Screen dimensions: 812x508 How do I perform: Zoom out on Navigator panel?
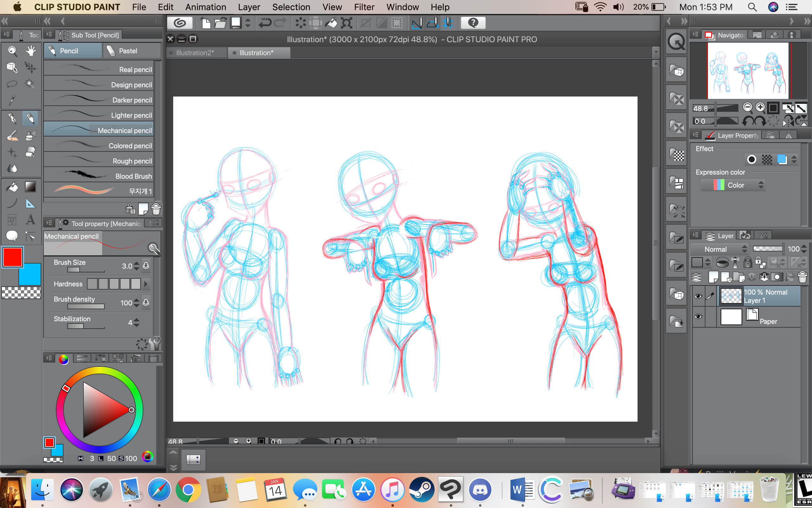(x=748, y=108)
